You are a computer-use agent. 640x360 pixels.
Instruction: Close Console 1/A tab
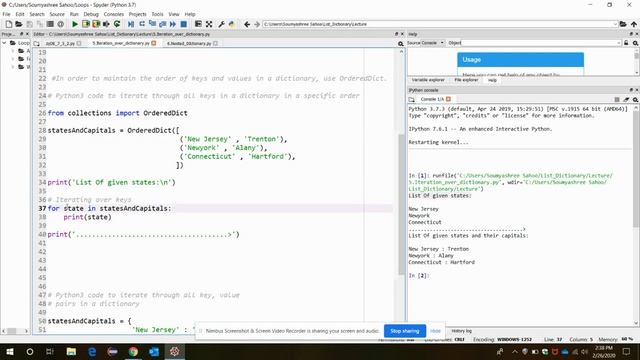coord(449,99)
